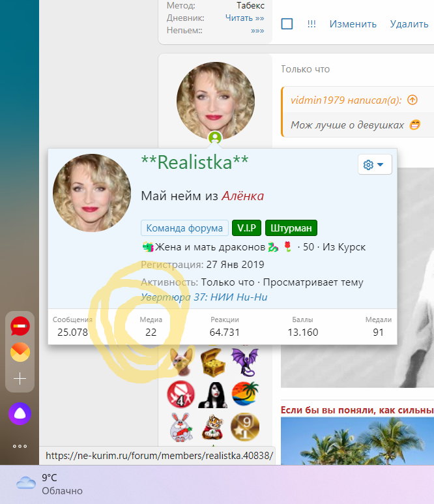
Task: Click the !!! report link
Action: click(311, 24)
